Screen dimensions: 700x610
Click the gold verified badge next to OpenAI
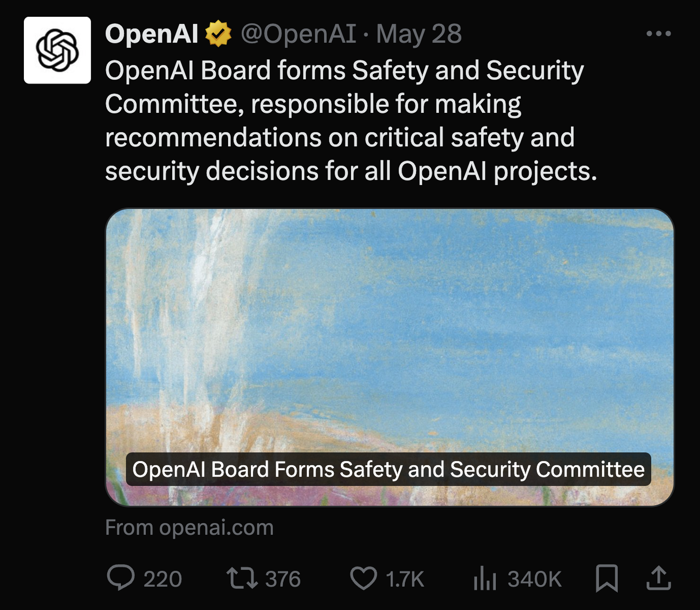pos(217,33)
